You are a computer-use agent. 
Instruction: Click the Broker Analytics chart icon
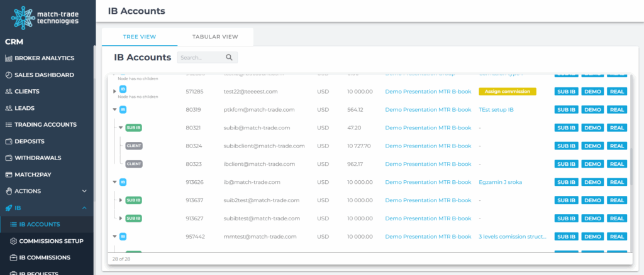click(9, 58)
